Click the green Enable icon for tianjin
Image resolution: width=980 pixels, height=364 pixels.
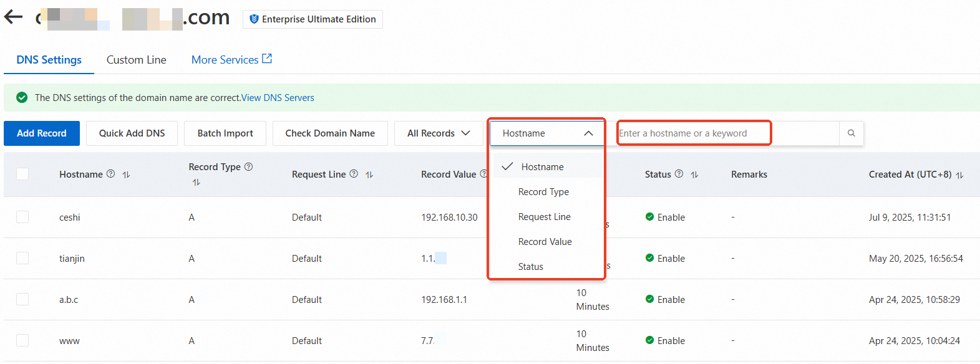[x=649, y=258]
